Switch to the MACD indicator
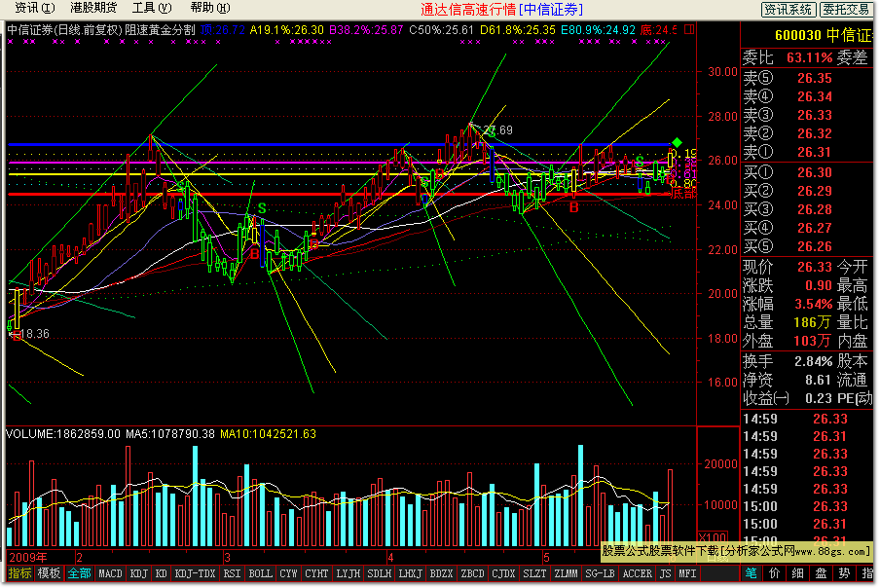This screenshot has height=588, width=880. (110, 573)
